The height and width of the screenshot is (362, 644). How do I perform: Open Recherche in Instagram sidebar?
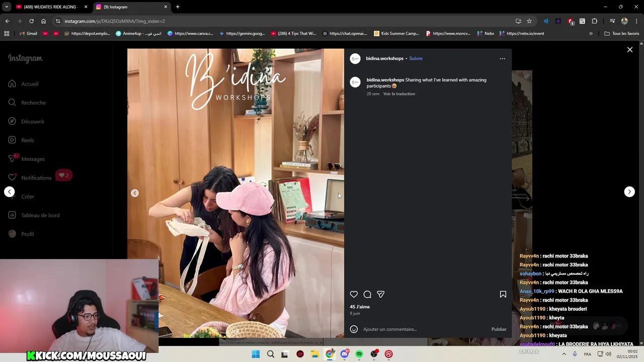[x=27, y=103]
